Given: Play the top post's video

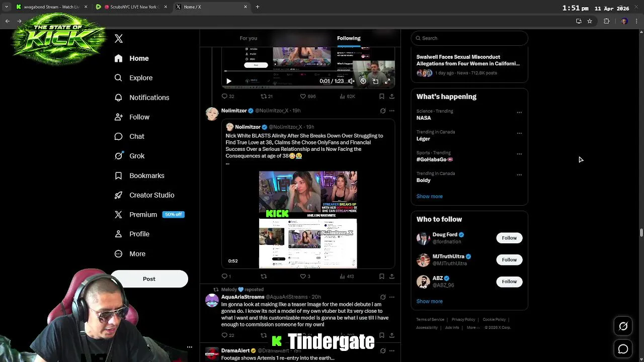Looking at the screenshot, I should tap(228, 81).
